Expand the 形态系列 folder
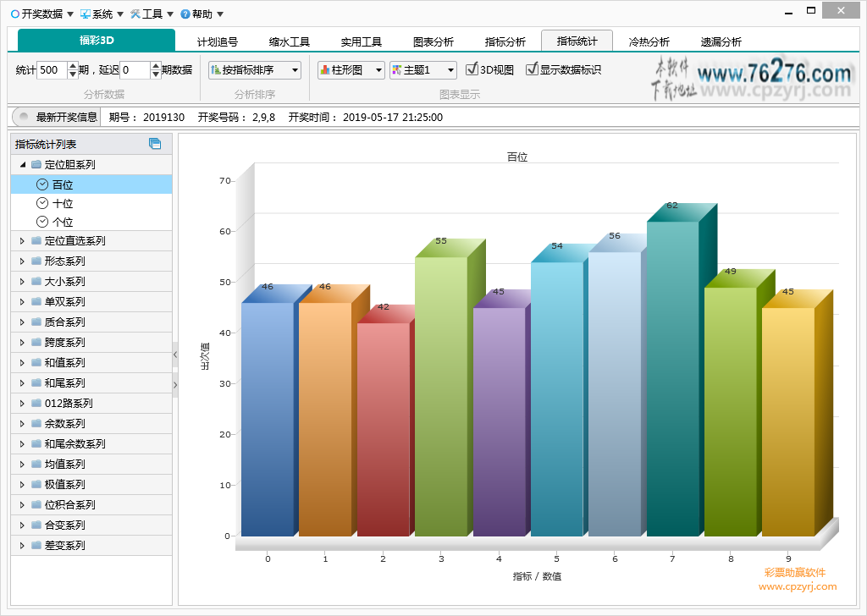The image size is (867, 616). [22, 261]
